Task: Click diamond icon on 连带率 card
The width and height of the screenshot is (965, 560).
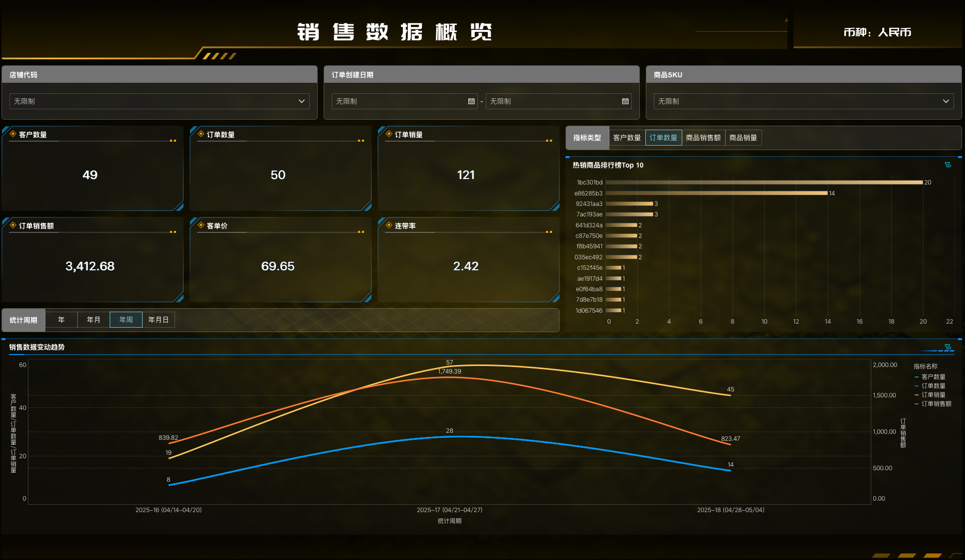Action: coord(389,225)
